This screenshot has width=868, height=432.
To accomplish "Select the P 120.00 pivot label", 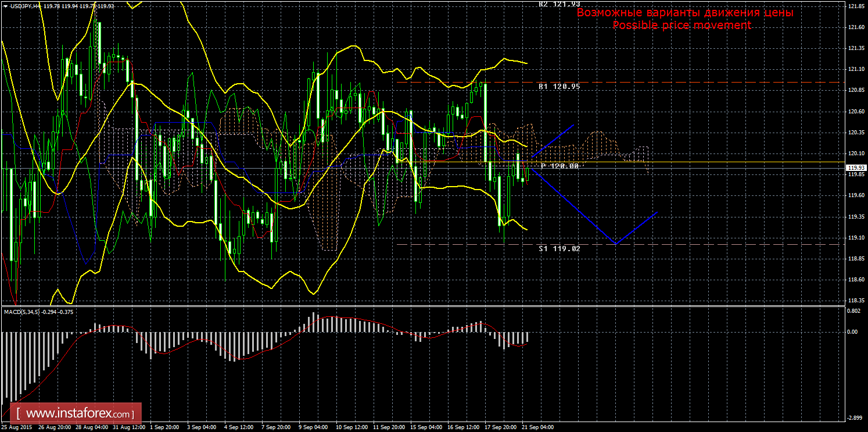I will point(559,166).
